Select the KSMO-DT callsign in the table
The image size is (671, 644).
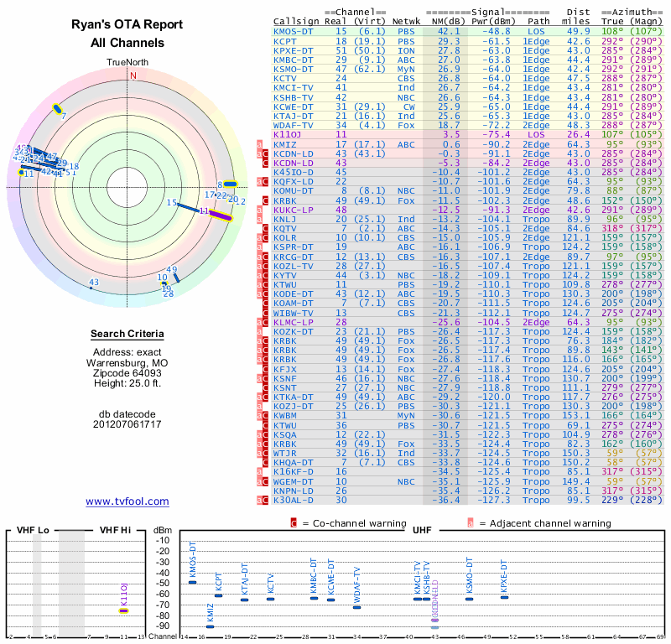(293, 69)
